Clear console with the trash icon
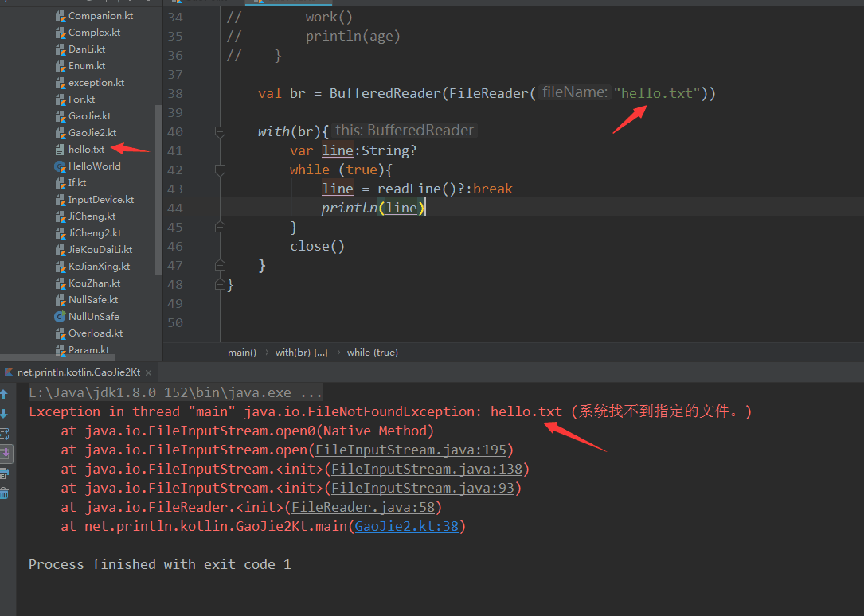The width and height of the screenshot is (864, 616). [5, 493]
